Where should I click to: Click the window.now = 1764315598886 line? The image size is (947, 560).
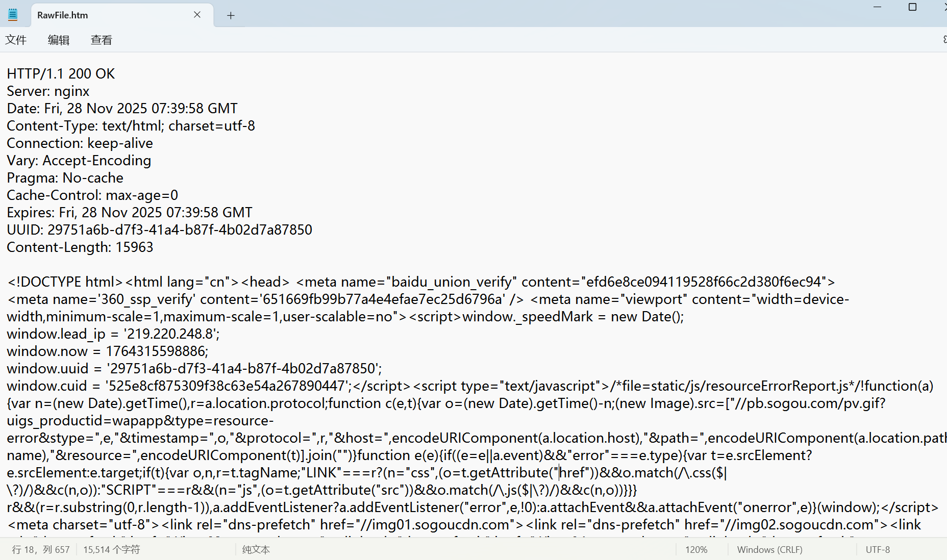click(x=108, y=351)
